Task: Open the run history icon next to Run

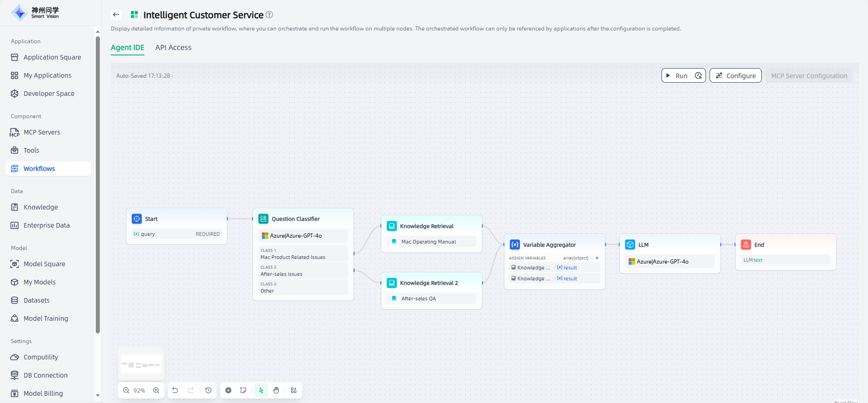Action: pos(698,76)
